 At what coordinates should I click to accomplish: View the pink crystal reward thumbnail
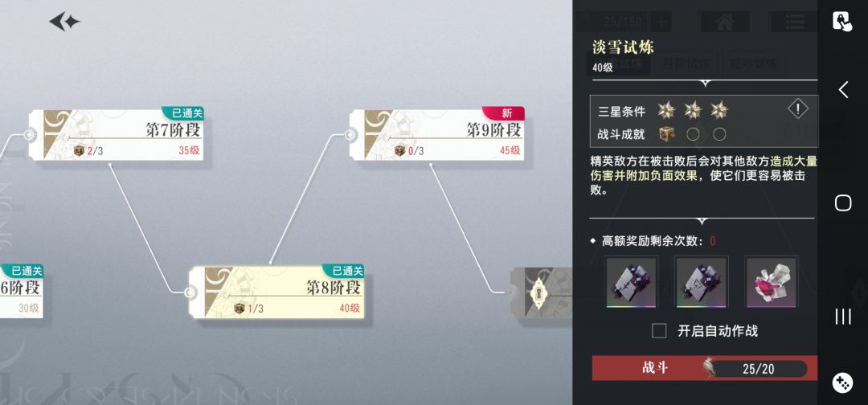(x=771, y=282)
